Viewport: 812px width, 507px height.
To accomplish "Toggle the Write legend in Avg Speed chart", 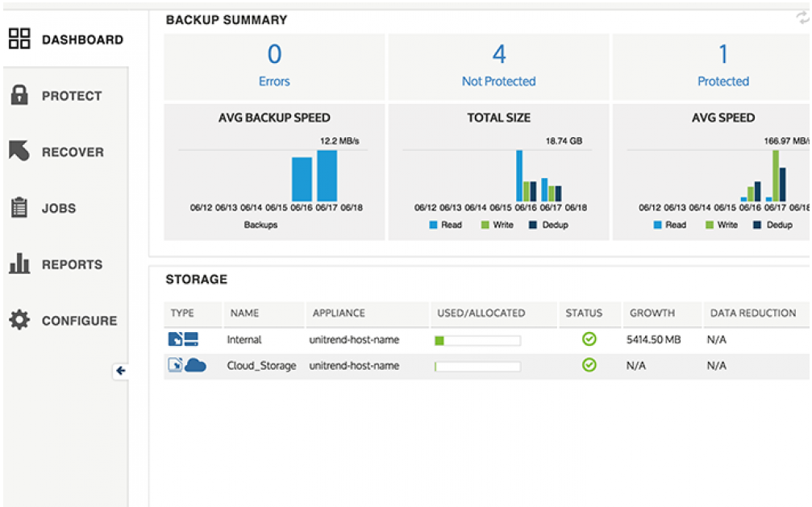I will tap(721, 225).
